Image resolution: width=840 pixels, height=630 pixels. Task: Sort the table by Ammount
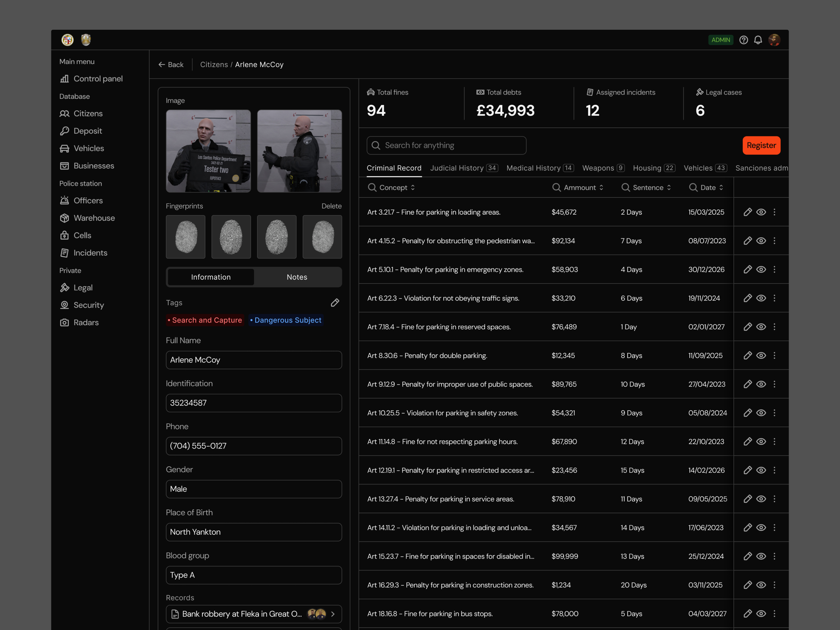[601, 188]
